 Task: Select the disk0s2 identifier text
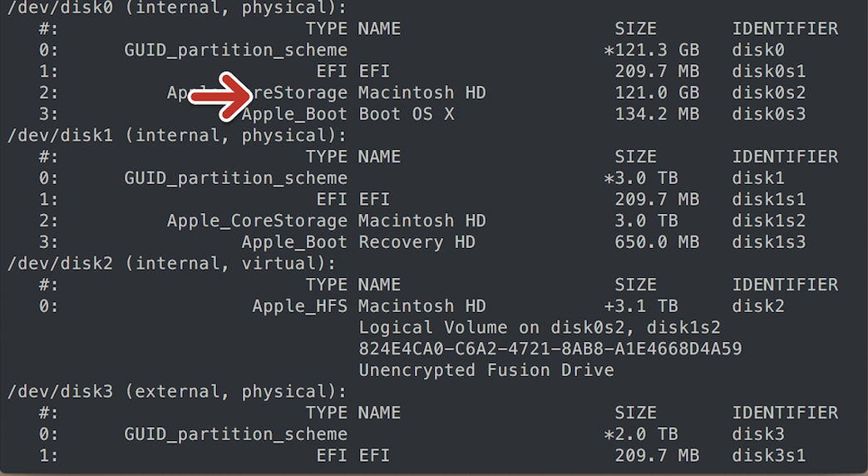[x=768, y=92]
